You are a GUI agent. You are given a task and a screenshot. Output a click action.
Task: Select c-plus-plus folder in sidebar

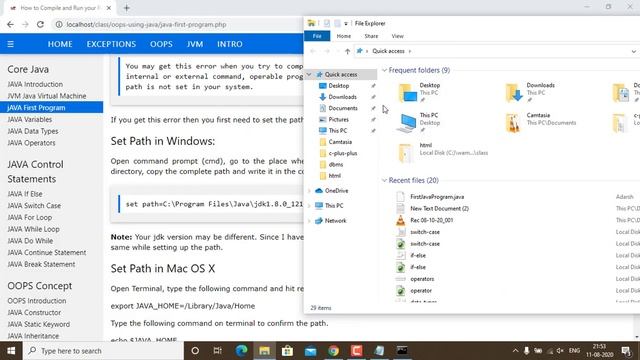(x=342, y=153)
